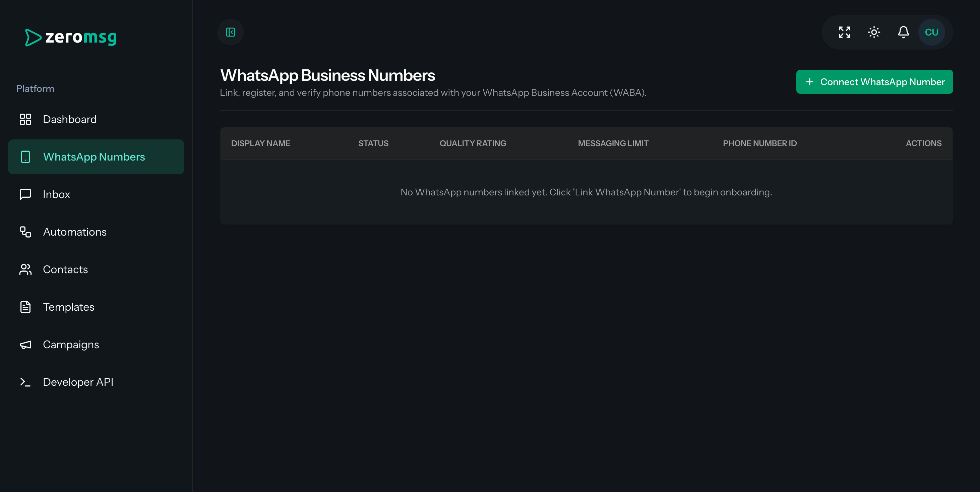Viewport: 980px width, 492px height.
Task: Collapse the sidebar panel icon
Action: (231, 33)
